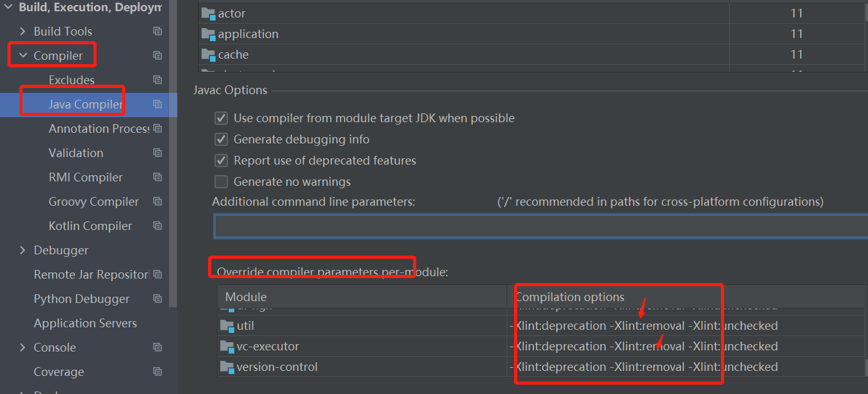The width and height of the screenshot is (868, 394).
Task: Open the Annotation Processors settings page
Action: coord(98,128)
